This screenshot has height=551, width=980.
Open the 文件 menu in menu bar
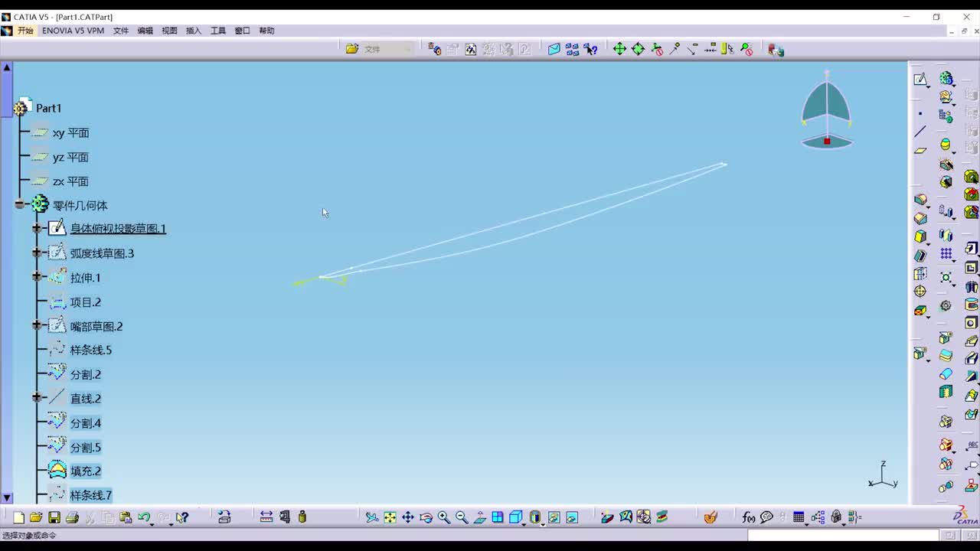pyautogui.click(x=121, y=31)
